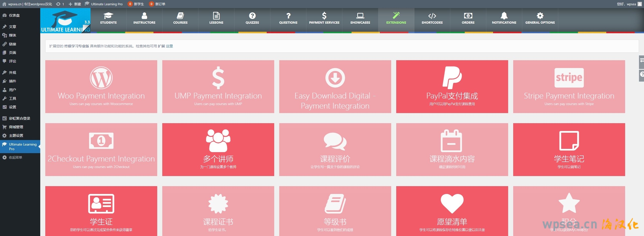Open the Students section icon
Image resolution: width=644 pixels, height=236 pixels.
click(108, 16)
